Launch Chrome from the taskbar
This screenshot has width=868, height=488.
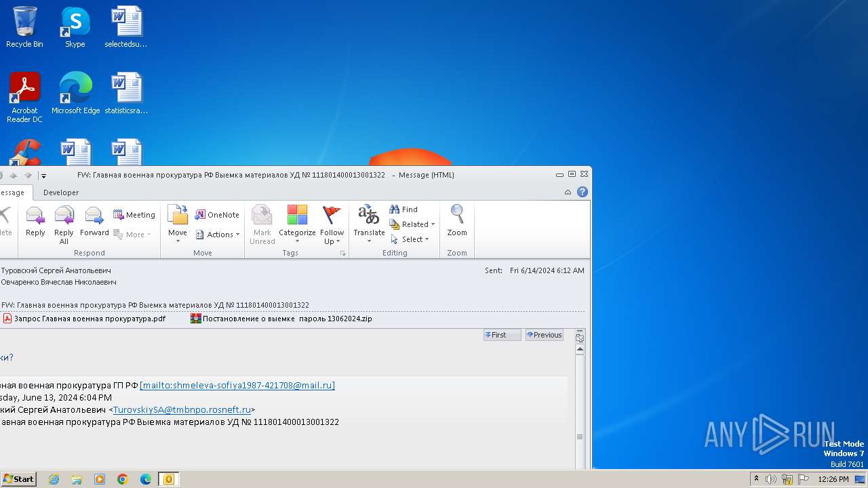123,479
